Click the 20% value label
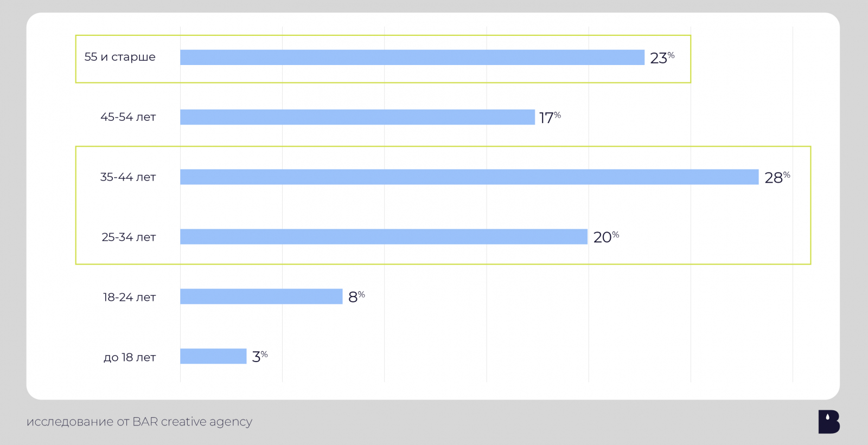The image size is (868, 445). click(x=605, y=237)
